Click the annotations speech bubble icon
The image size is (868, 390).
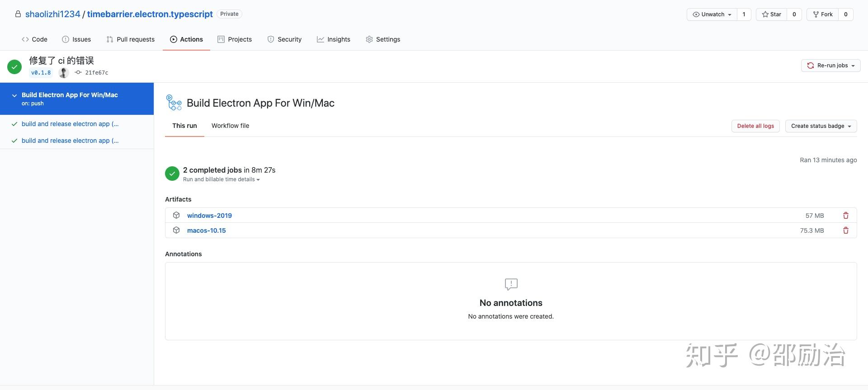click(x=511, y=284)
